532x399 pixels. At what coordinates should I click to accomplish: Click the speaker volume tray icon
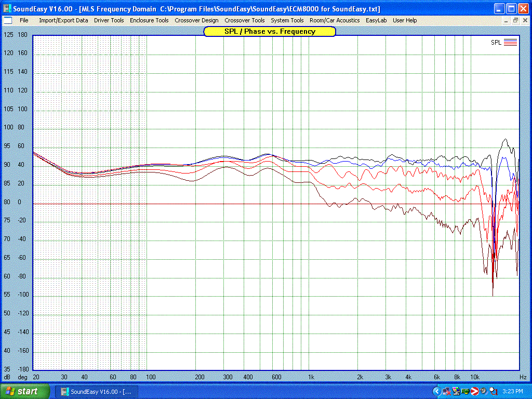click(x=484, y=391)
